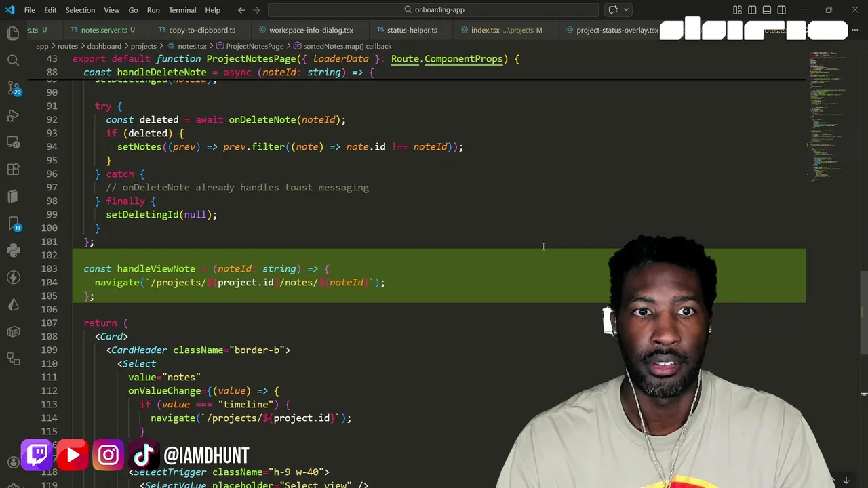Open the View menu
Image resolution: width=868 pixels, height=488 pixels.
(x=112, y=10)
